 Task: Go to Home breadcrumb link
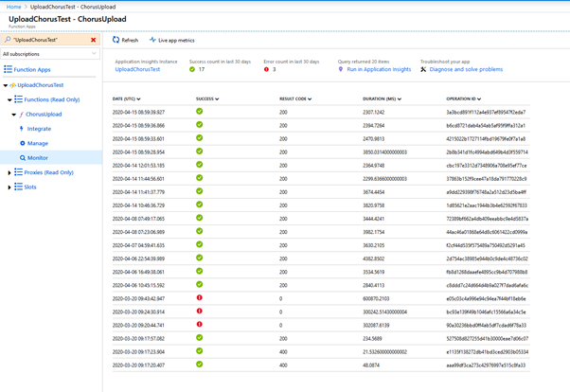click(x=14, y=7)
